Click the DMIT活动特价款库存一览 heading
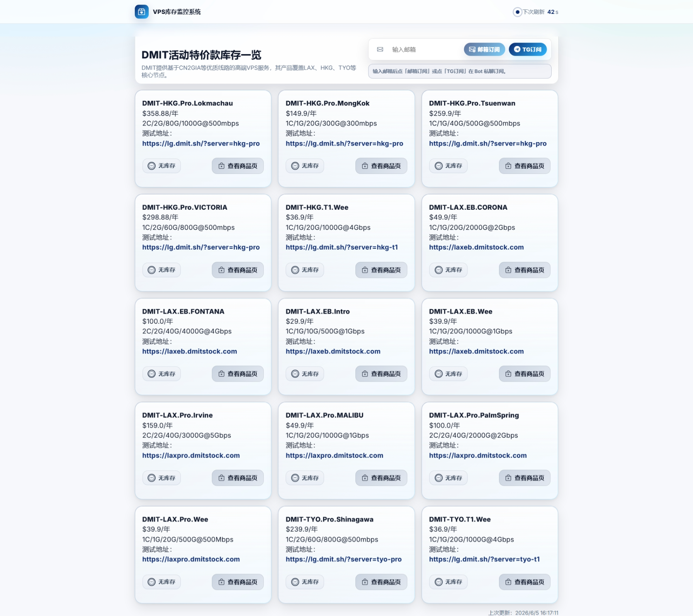This screenshot has height=616, width=693. (x=201, y=55)
